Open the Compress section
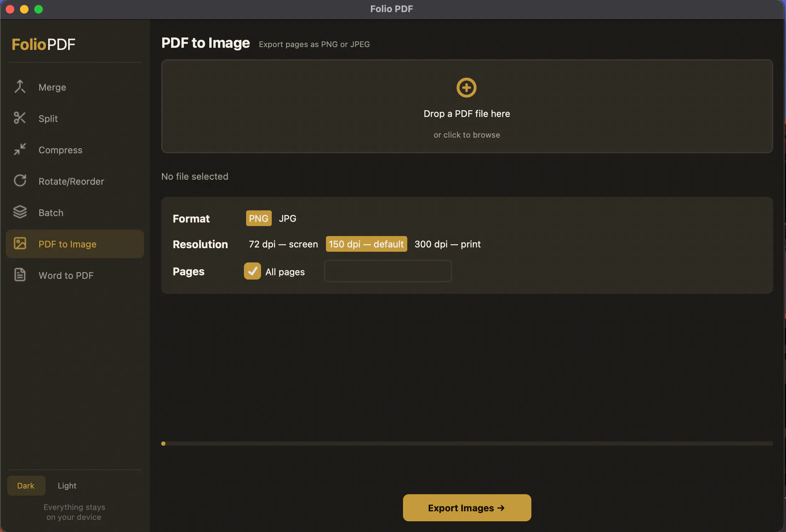Screen dimensions: 786x532 [75, 150]
